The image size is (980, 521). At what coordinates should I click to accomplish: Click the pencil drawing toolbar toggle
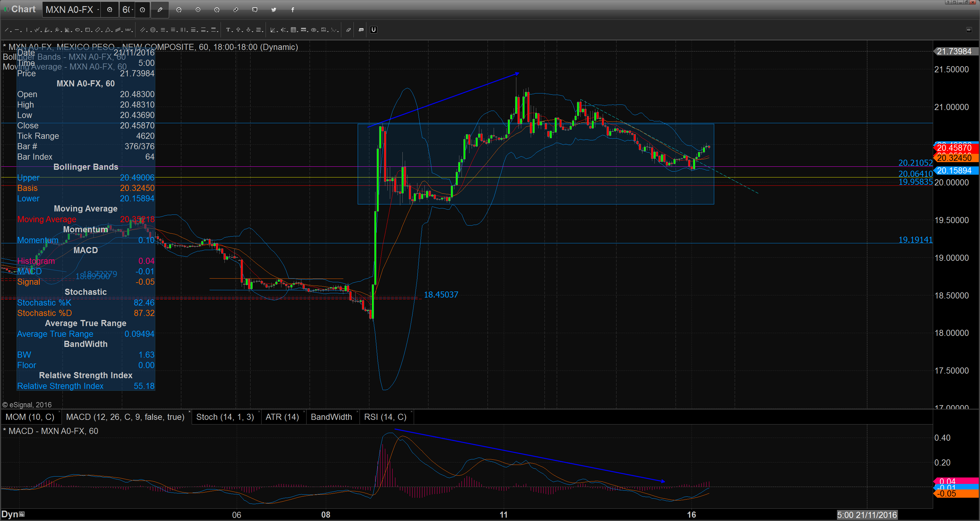[x=160, y=10]
